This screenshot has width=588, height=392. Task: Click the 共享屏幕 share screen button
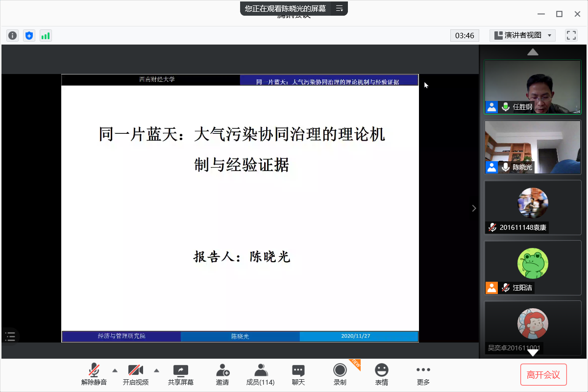(x=180, y=375)
